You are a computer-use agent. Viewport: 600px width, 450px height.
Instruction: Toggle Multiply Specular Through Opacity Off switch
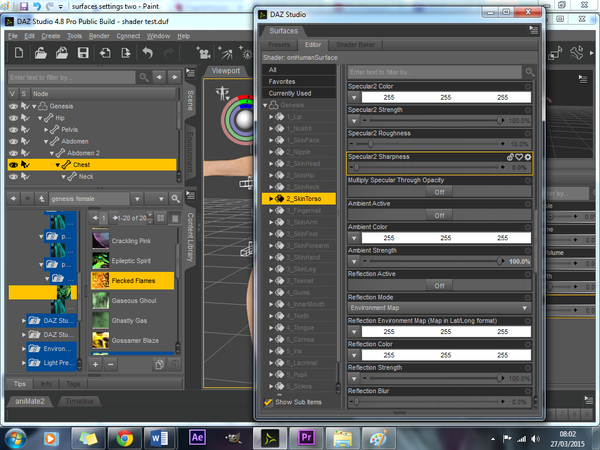[440, 192]
